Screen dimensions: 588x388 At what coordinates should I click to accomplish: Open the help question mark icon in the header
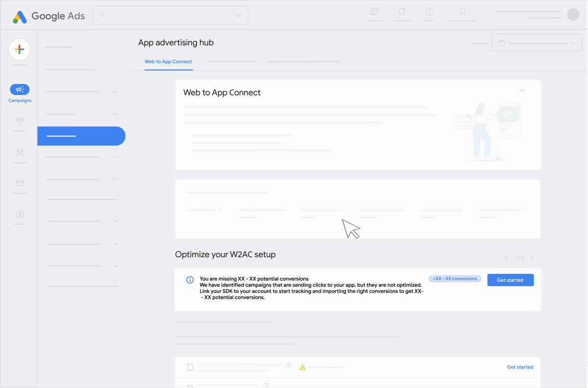[x=429, y=11]
